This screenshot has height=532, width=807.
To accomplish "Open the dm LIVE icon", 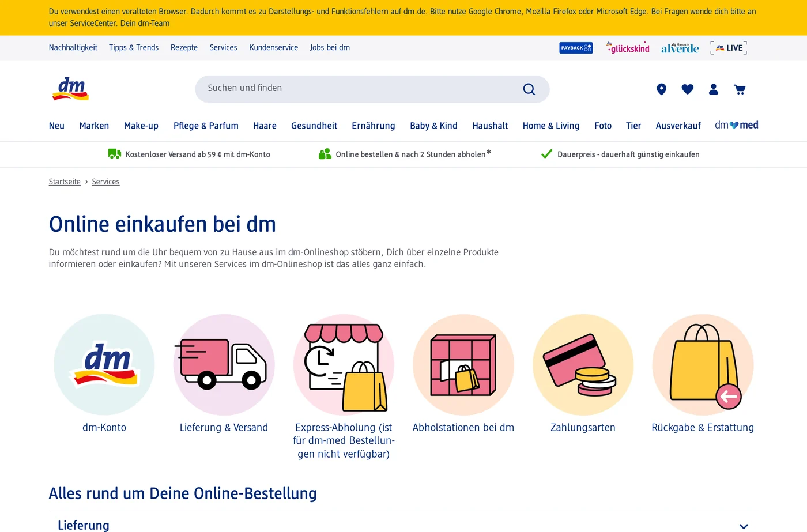I will tap(729, 48).
